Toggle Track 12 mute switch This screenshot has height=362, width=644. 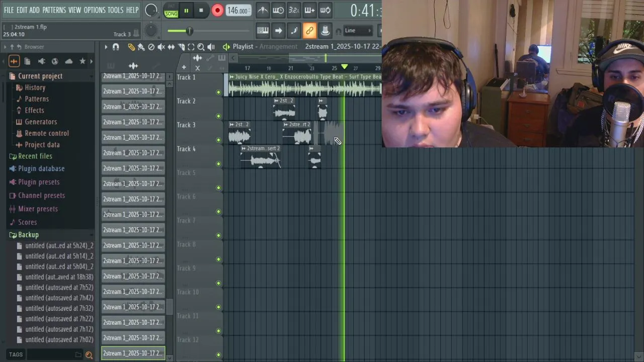pos(218,355)
